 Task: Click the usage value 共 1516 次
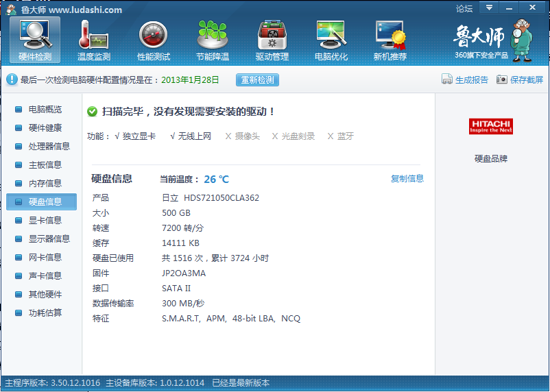point(182,258)
